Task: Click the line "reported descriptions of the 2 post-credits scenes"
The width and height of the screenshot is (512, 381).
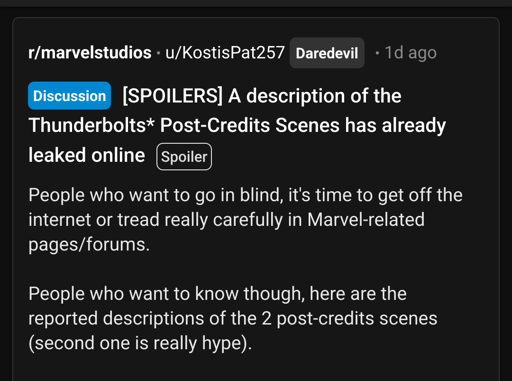Action: point(233,319)
